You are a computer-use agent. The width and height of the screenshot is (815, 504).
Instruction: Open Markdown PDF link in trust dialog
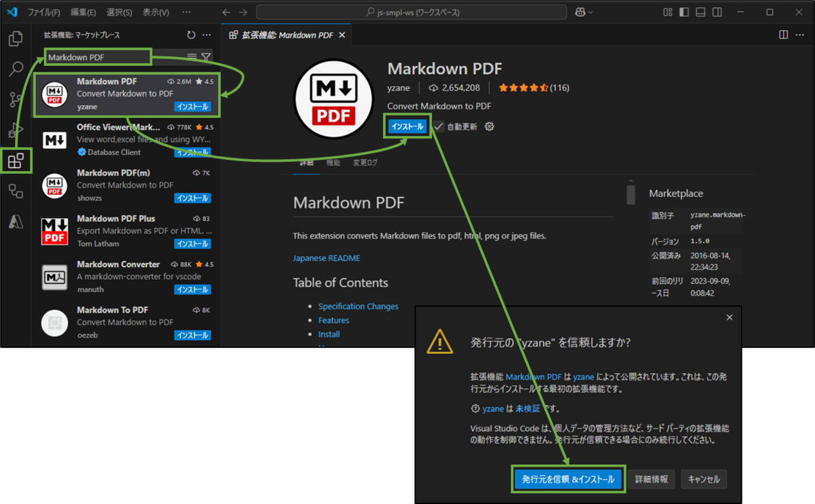point(533,376)
